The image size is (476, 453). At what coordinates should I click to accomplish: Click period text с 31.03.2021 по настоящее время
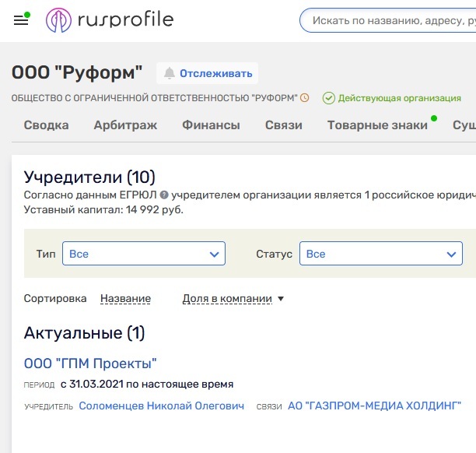pyautogui.click(x=147, y=384)
